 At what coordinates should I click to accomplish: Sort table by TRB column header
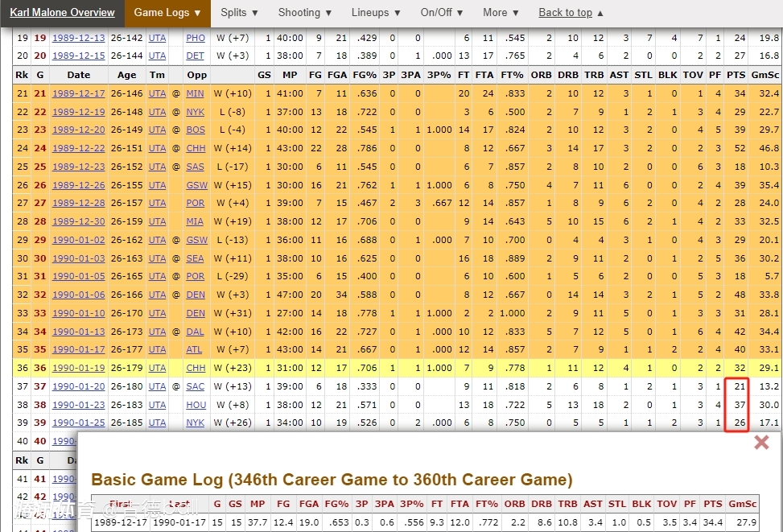coord(594,75)
